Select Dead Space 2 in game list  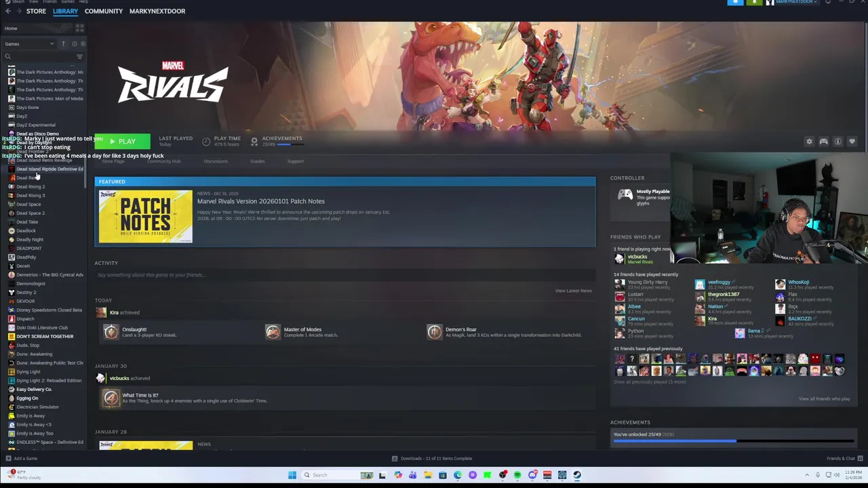pyautogui.click(x=31, y=213)
